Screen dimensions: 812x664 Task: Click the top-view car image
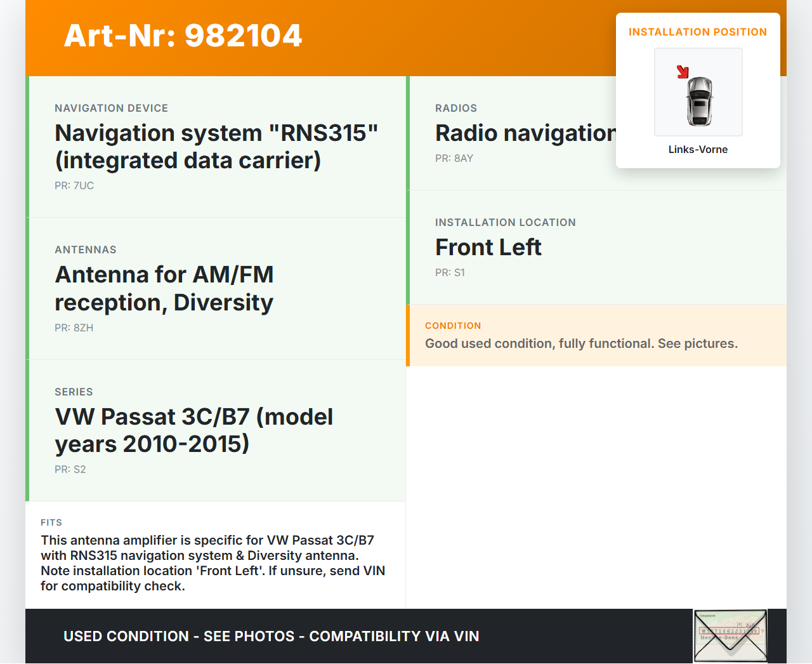tap(700, 101)
